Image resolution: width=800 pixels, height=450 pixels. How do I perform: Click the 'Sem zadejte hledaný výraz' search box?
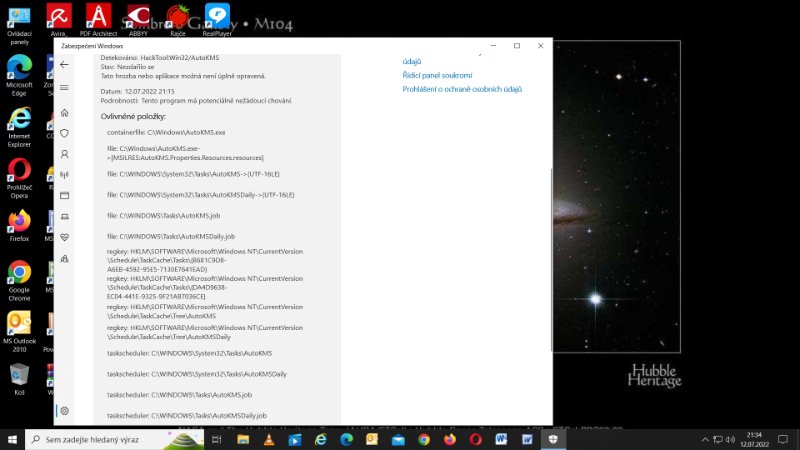(x=114, y=439)
